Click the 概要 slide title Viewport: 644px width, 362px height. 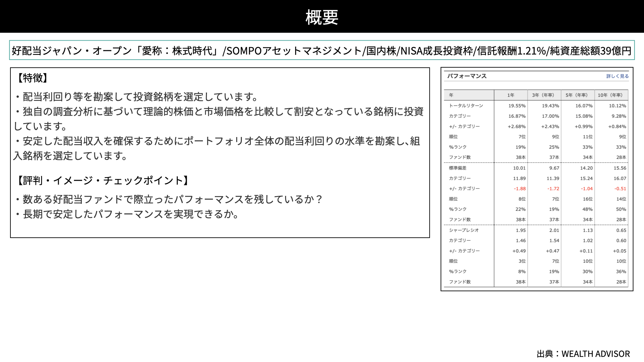(x=322, y=17)
